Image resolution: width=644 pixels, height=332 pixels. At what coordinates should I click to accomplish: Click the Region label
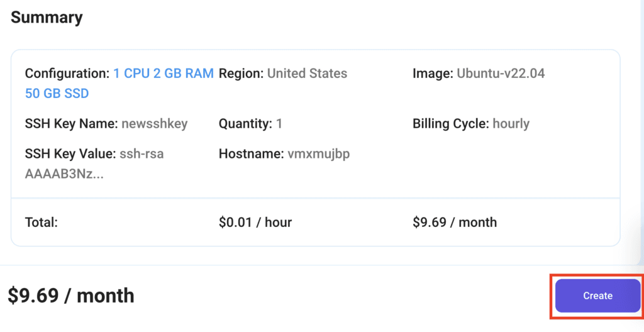point(241,74)
